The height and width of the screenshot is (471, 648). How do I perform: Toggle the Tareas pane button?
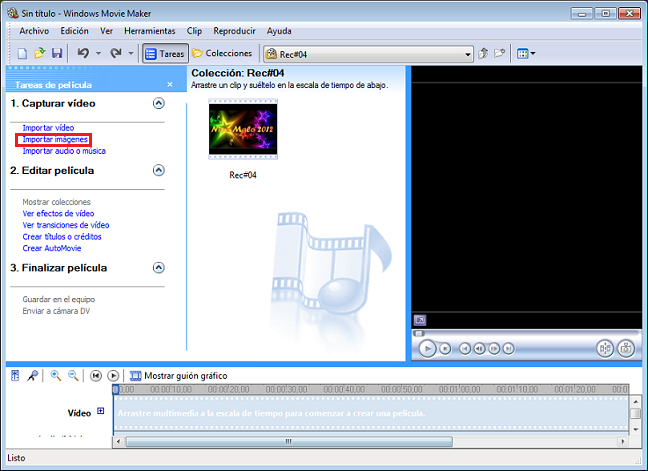tap(165, 54)
